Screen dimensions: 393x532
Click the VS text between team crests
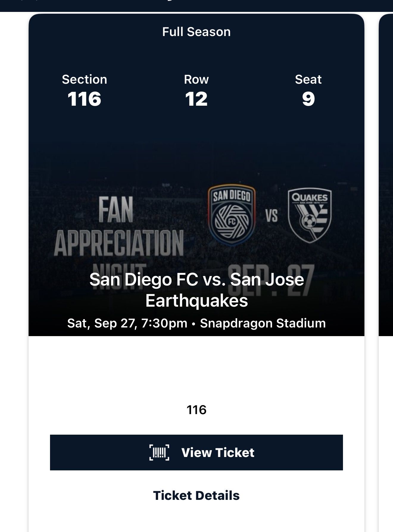(x=271, y=216)
